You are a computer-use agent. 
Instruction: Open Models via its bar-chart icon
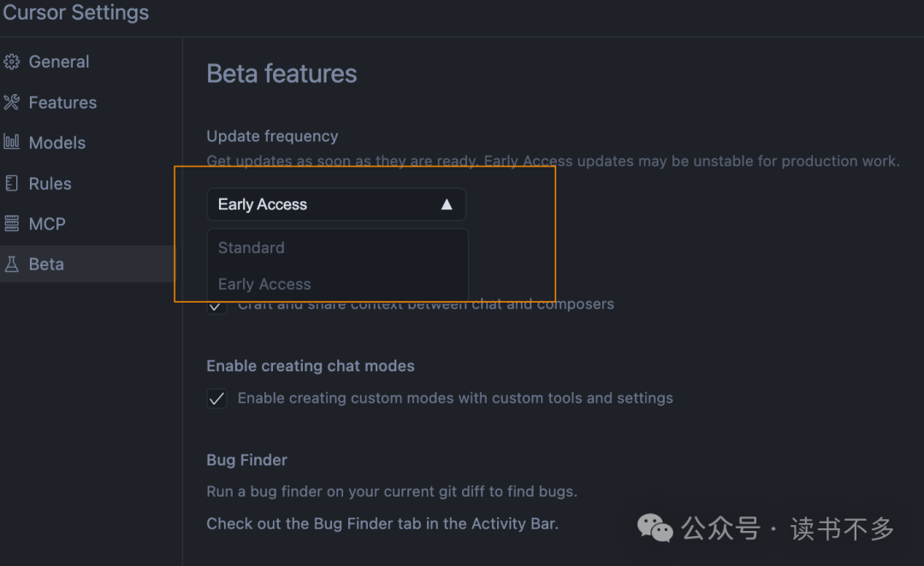[12, 142]
